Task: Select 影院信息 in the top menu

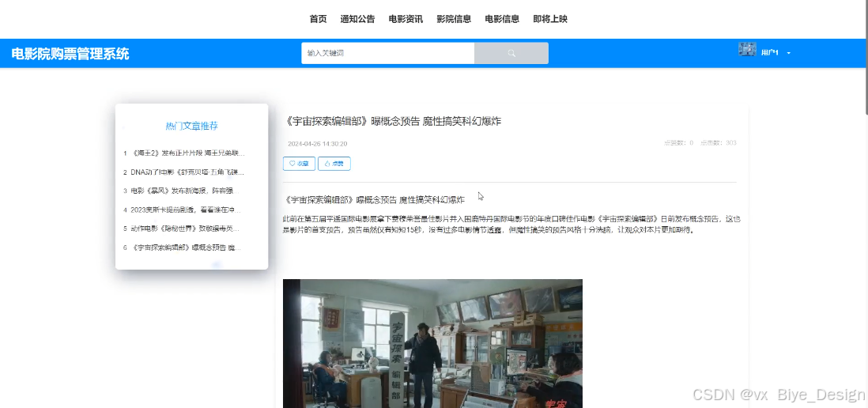Action: [454, 19]
